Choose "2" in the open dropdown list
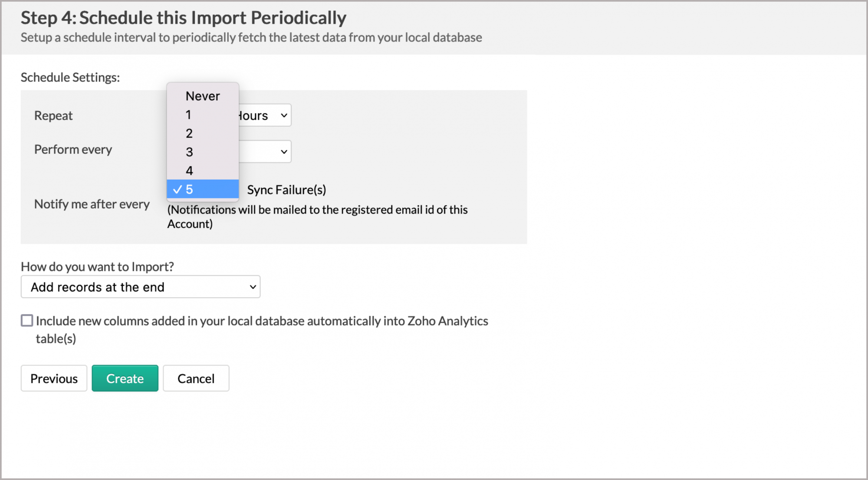868x480 pixels. [x=189, y=133]
